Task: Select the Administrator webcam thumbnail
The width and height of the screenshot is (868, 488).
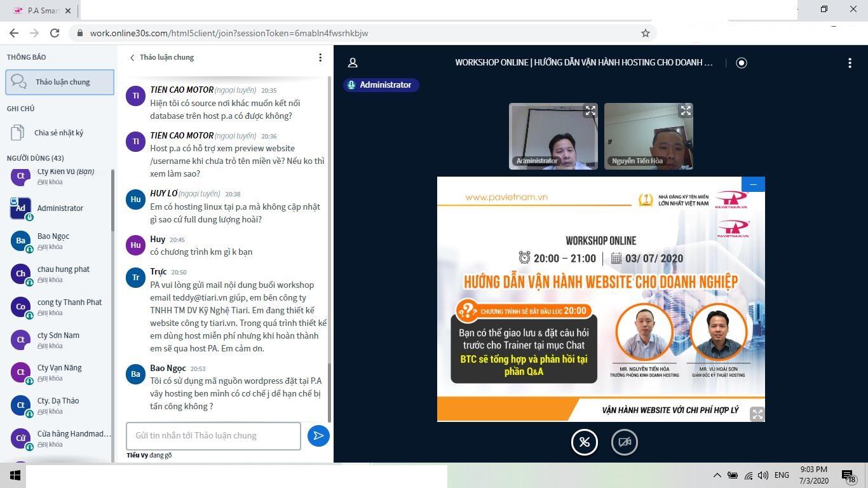Action: [x=553, y=136]
